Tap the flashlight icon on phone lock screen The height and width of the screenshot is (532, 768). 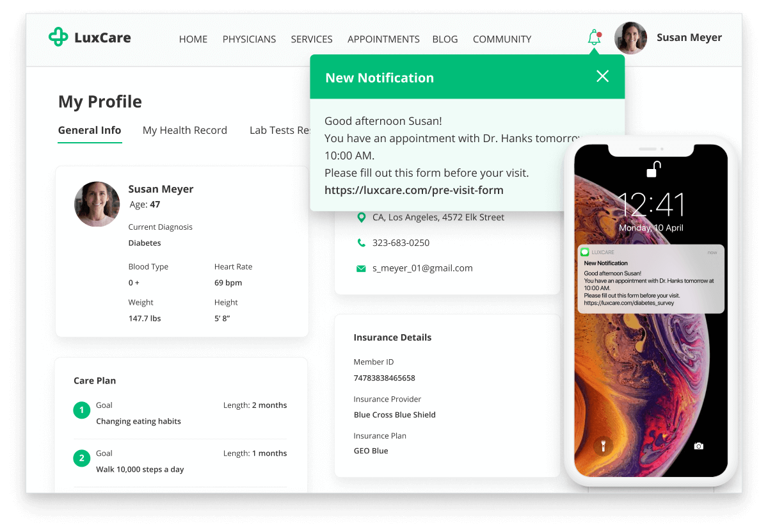tap(602, 445)
